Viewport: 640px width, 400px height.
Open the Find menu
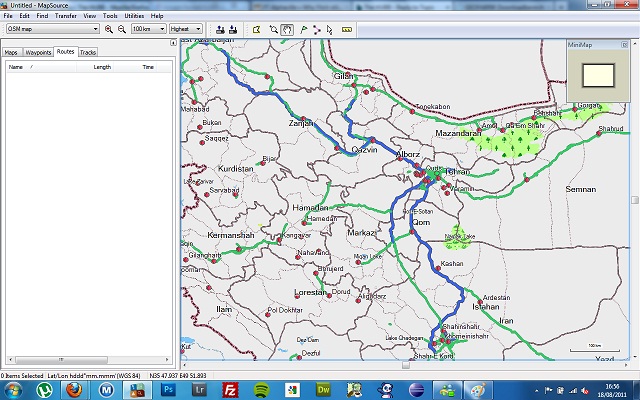coord(42,16)
